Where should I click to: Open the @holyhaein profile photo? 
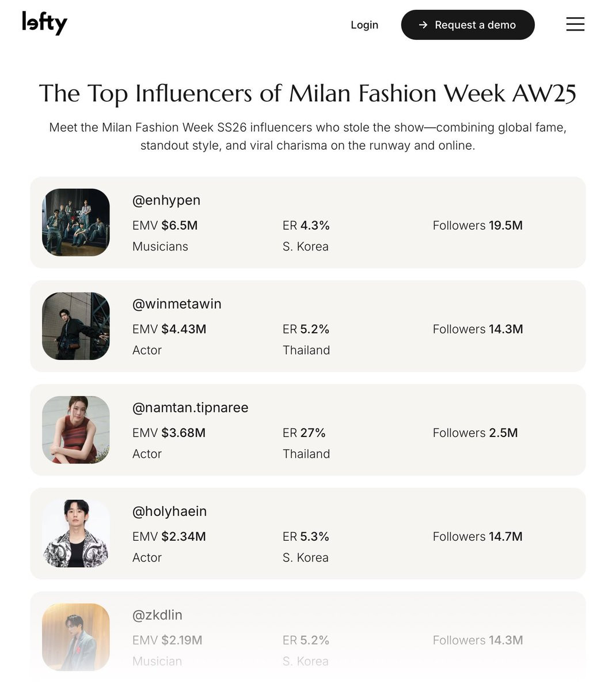(76, 533)
